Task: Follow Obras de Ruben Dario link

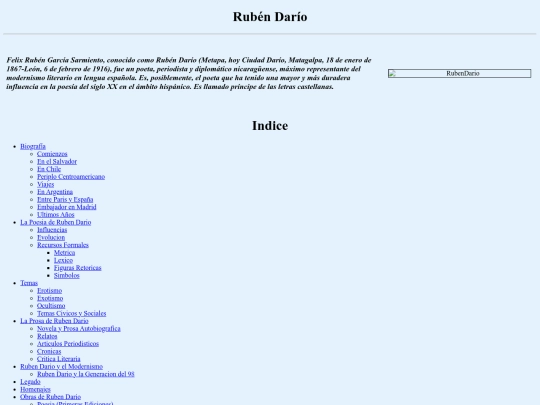Action: pos(50,397)
